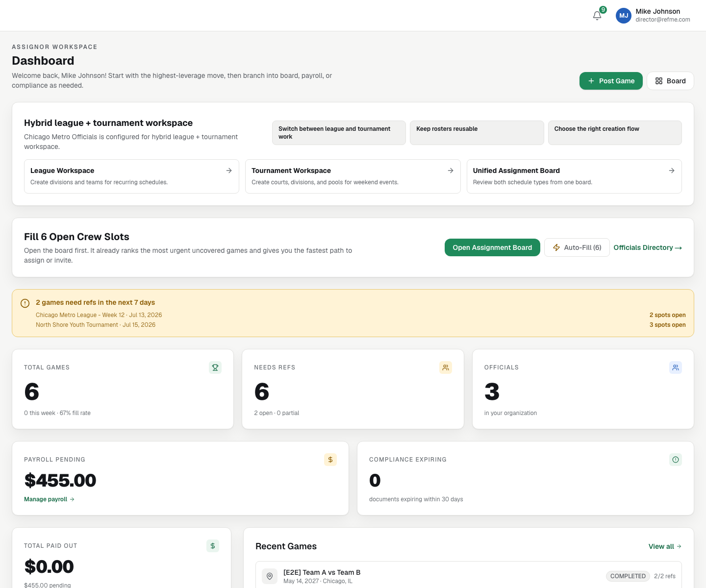Click the $455.00 payroll pending amount
Viewport: 706px width, 588px height.
[60, 480]
